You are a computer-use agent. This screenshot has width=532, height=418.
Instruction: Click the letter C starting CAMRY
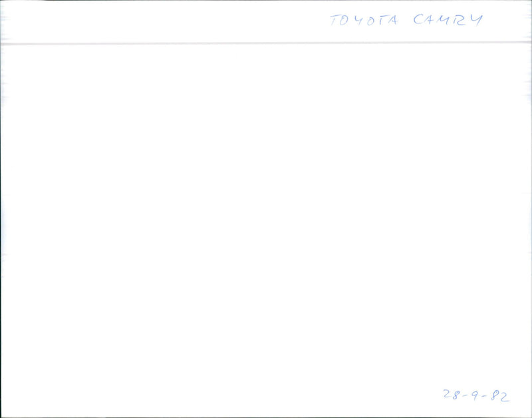pyautogui.click(x=418, y=20)
